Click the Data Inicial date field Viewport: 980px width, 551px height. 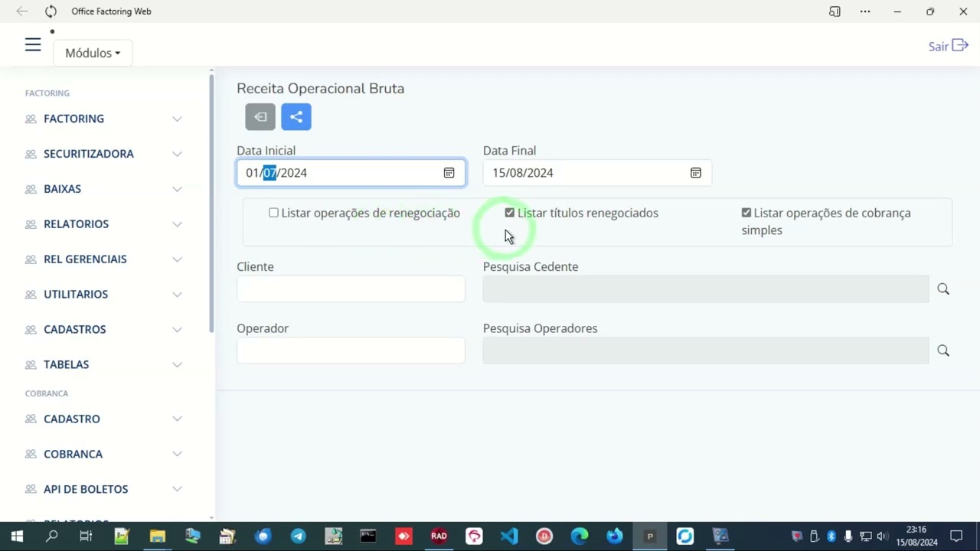point(351,173)
